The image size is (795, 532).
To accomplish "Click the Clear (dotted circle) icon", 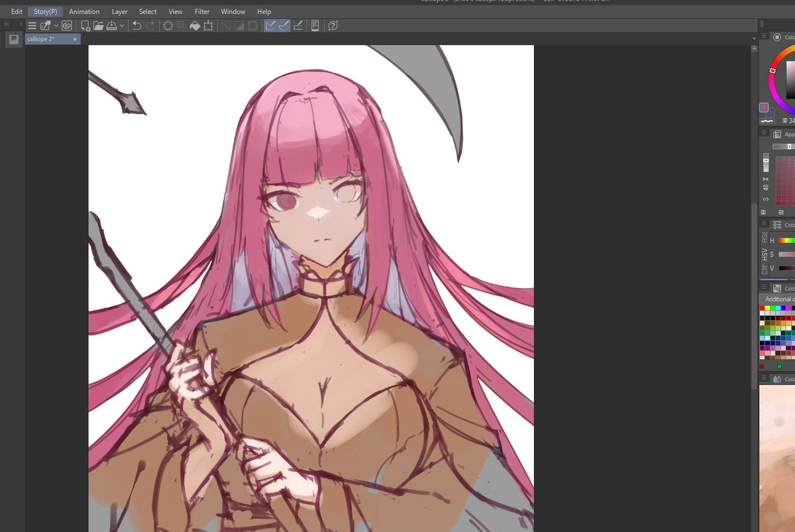I will coord(168,26).
